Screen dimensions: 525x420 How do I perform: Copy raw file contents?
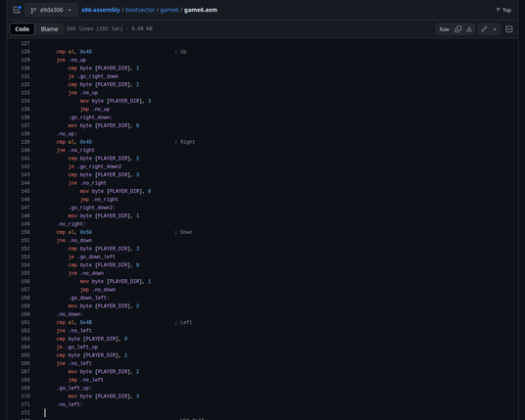tap(457, 29)
